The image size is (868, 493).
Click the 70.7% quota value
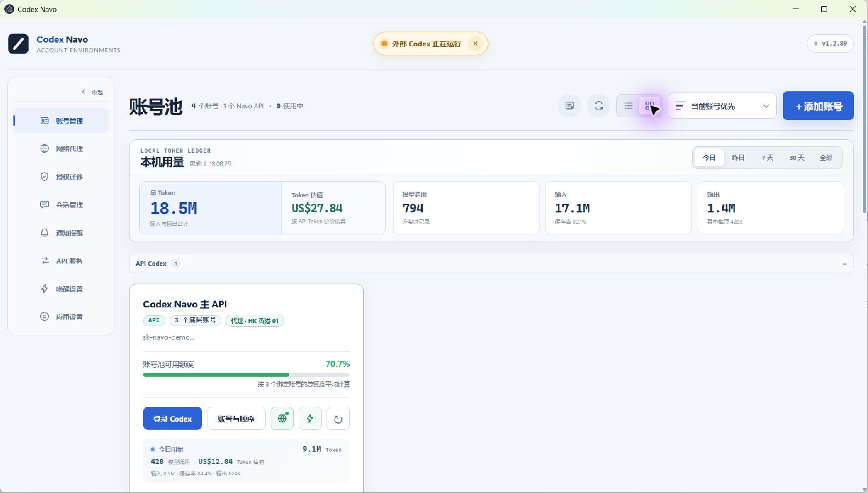click(x=338, y=364)
